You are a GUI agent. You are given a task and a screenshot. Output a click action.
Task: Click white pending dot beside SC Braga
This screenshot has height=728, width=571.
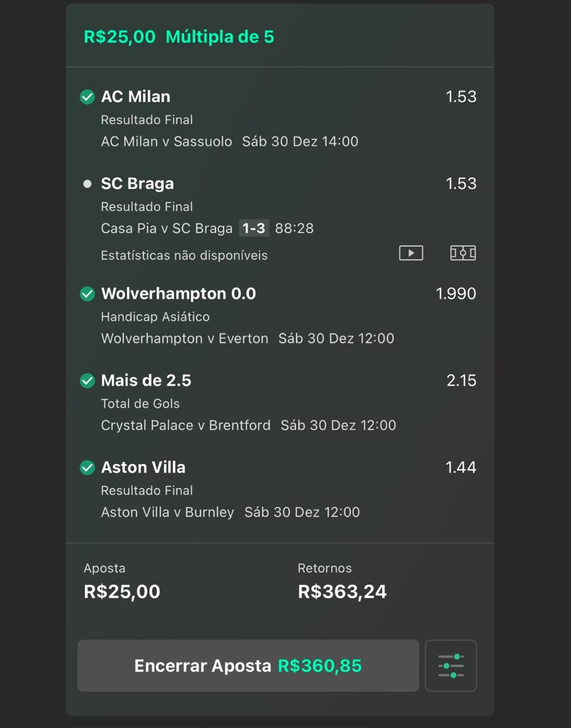[87, 184]
